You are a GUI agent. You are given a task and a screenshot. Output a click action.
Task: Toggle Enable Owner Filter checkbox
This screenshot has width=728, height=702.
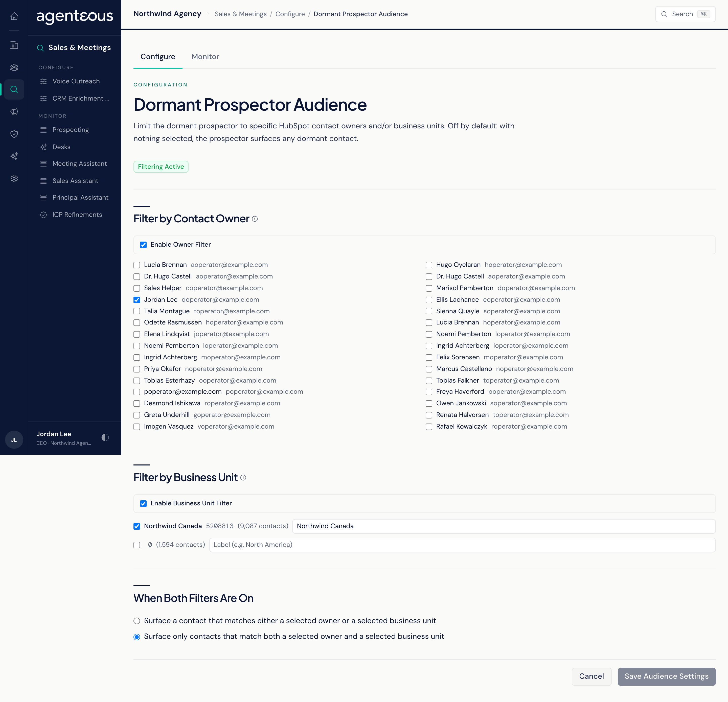[143, 245]
